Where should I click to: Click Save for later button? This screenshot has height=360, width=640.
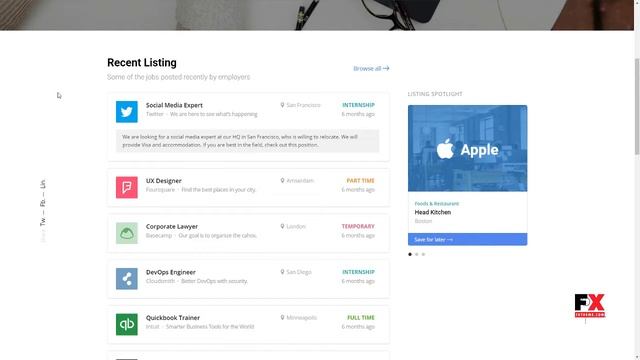tap(467, 239)
